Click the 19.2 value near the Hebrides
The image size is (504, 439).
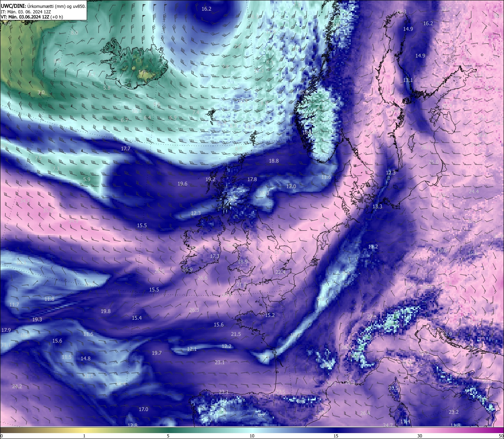[210, 179]
